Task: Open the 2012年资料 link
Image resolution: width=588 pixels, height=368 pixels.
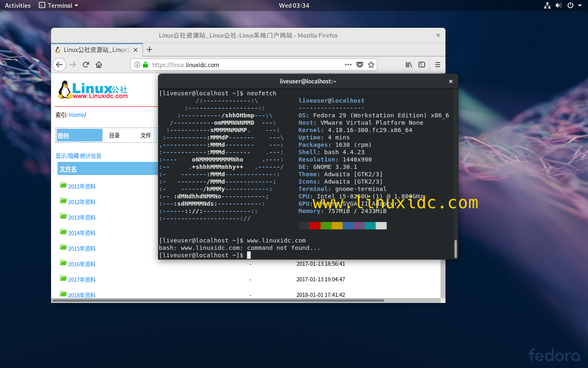Action: pos(82,202)
